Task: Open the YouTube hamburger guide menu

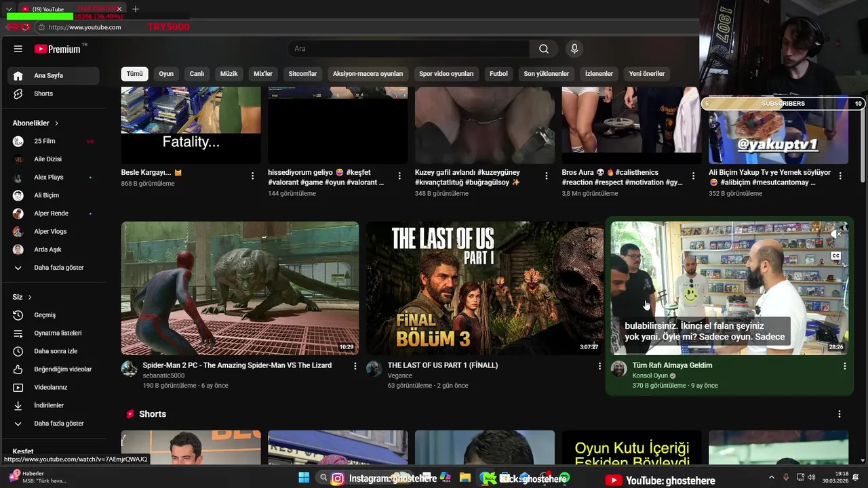Action: pyautogui.click(x=18, y=49)
